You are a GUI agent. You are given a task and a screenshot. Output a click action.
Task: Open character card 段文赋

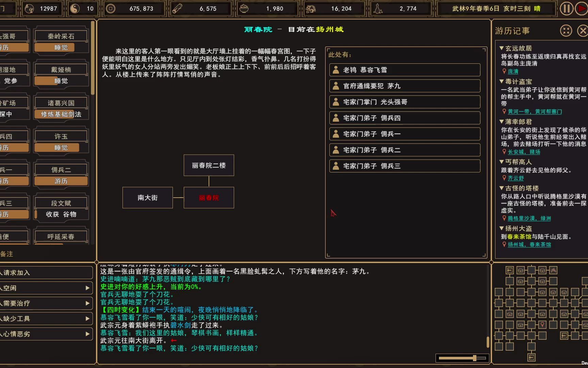(61, 203)
